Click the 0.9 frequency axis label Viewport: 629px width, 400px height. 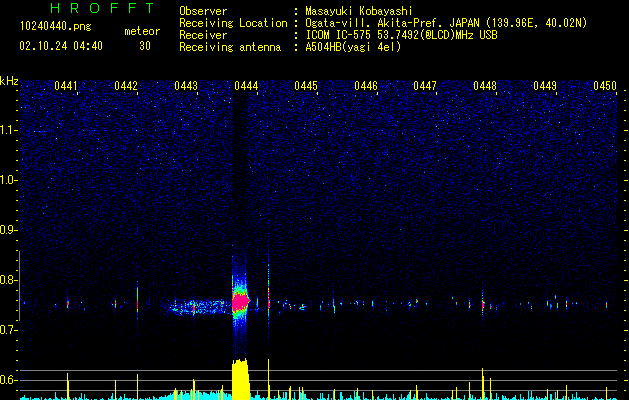click(9, 230)
